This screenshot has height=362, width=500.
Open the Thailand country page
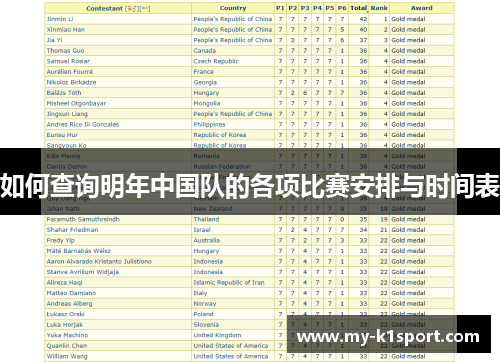[x=206, y=219]
